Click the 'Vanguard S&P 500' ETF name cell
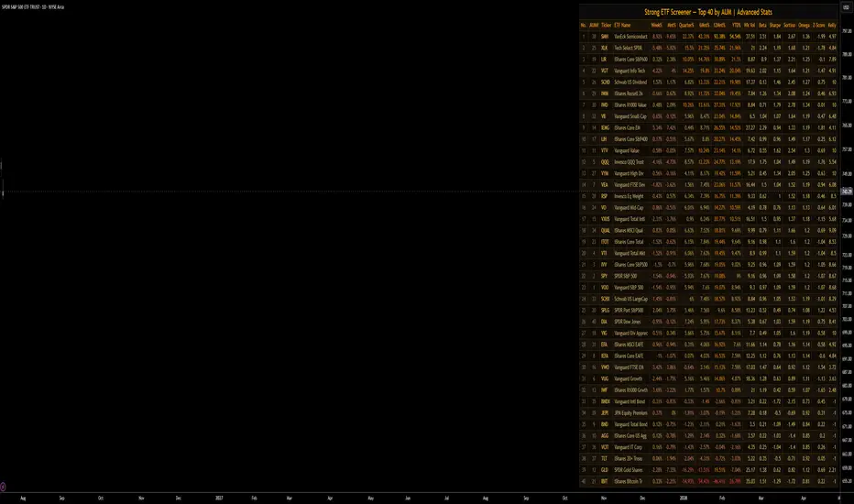Screen dimensions: 854x504 [630, 288]
